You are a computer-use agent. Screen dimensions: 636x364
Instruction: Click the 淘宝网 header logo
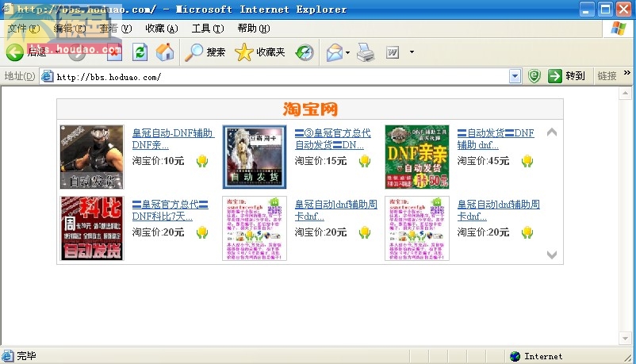point(310,109)
